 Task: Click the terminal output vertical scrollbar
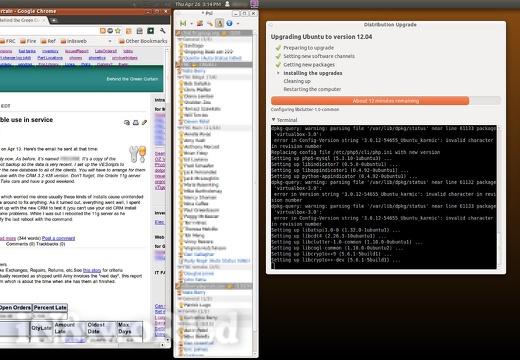tap(499, 197)
